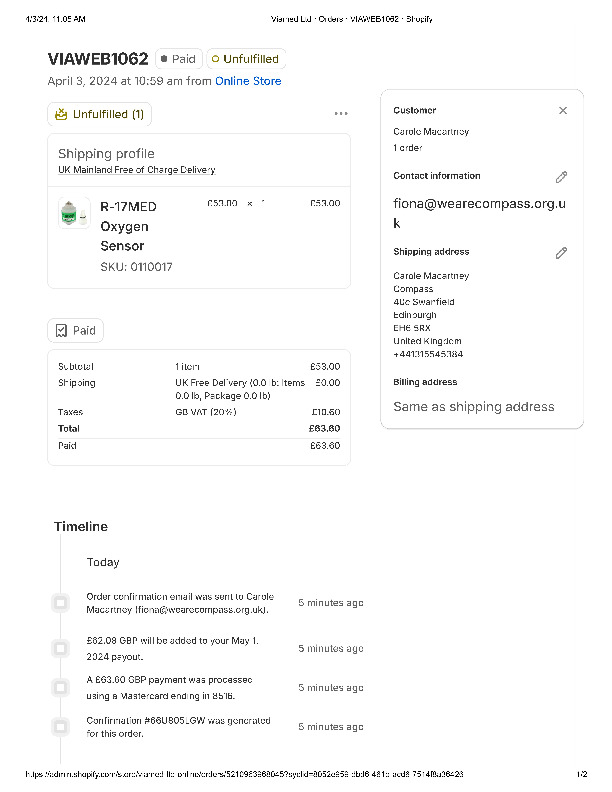This screenshot has height=792, width=612.
Task: Click the R-17MED Oxygen Sensor product name
Action: [128, 226]
